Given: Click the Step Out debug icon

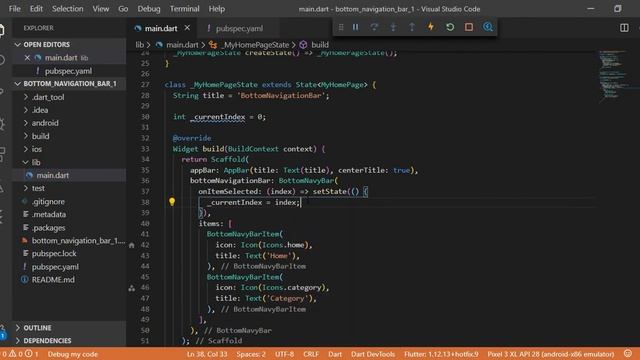Looking at the screenshot, I should click(412, 27).
